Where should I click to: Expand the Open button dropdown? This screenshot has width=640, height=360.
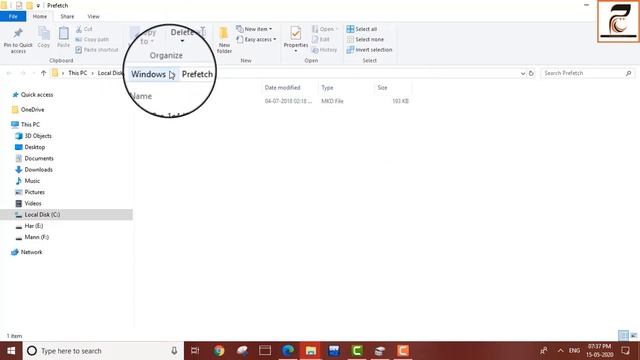[337, 29]
